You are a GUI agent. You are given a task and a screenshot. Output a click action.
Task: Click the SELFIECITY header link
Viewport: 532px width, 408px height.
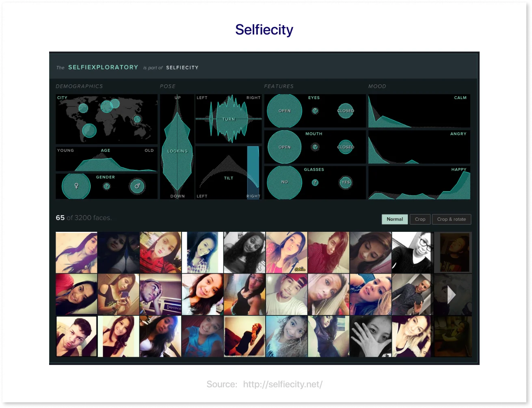pyautogui.click(x=182, y=68)
